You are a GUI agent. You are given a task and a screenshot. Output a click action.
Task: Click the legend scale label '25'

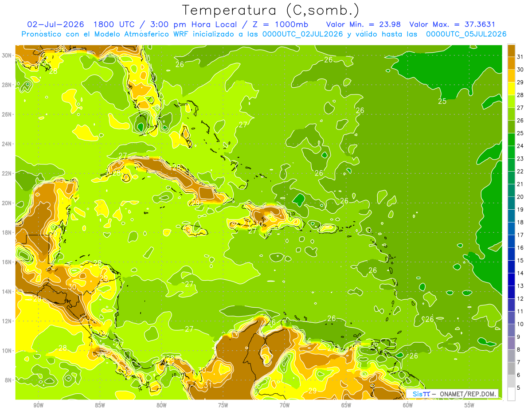(520, 133)
